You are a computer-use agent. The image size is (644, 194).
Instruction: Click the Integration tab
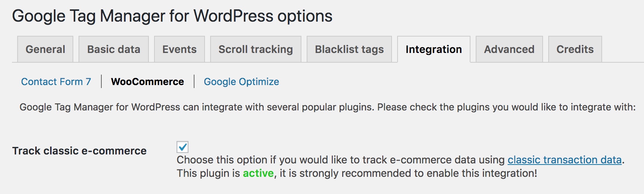pos(434,49)
